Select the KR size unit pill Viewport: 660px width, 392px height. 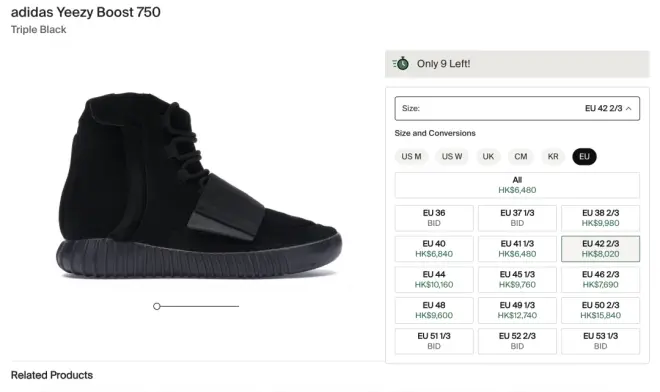pyautogui.click(x=553, y=157)
